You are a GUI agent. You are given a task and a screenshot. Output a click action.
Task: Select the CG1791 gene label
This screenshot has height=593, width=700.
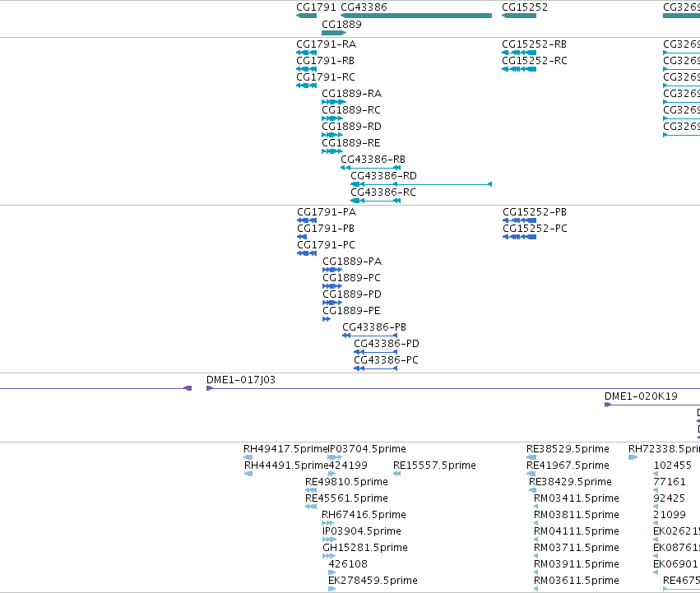click(x=316, y=7)
